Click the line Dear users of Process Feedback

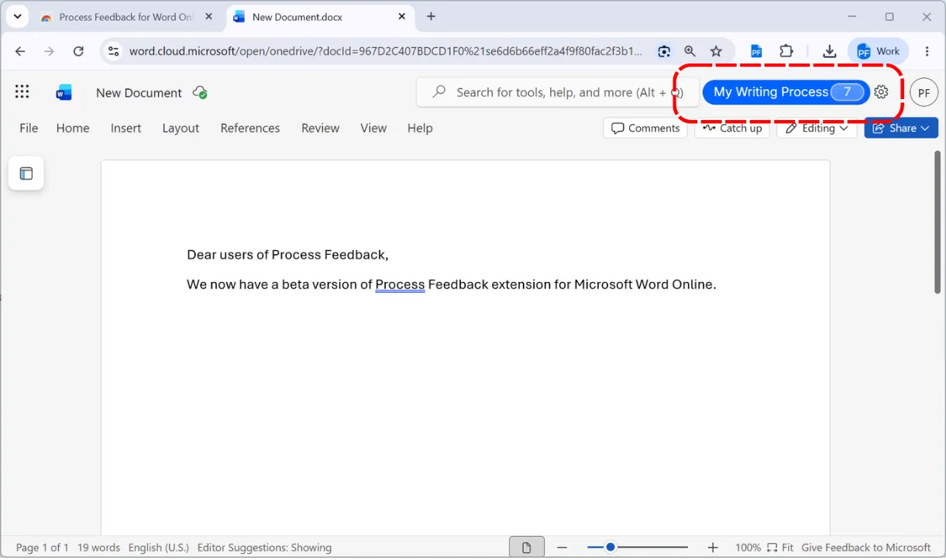287,255
